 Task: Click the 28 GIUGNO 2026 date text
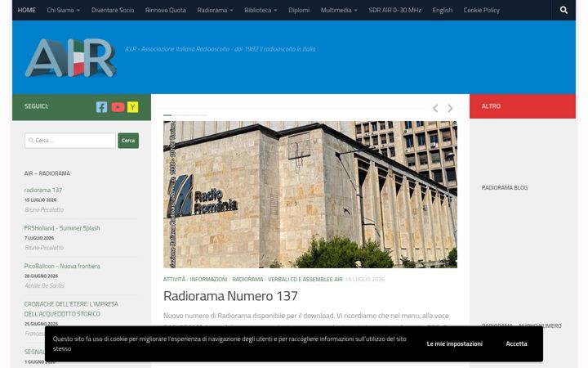42,276
